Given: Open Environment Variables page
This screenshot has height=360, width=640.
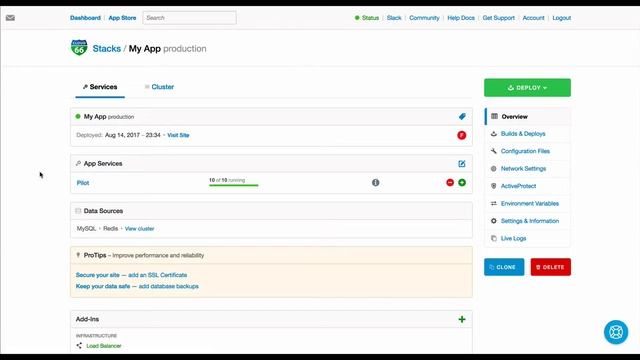Looking at the screenshot, I should [x=530, y=203].
